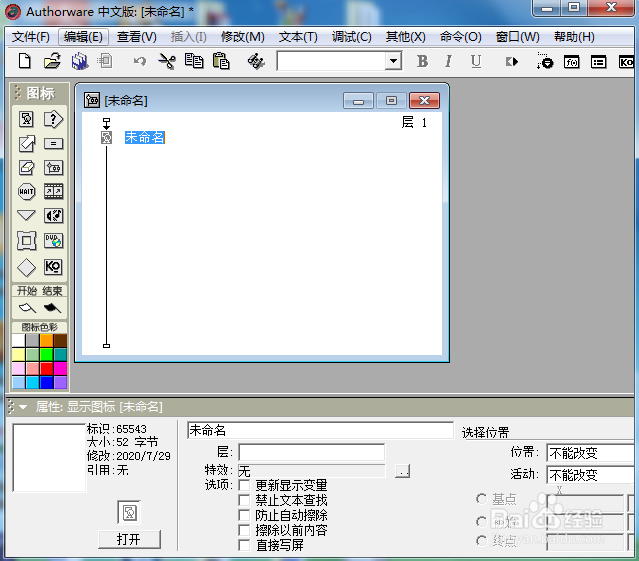Click the Copy toolbar icon

[x=194, y=62]
